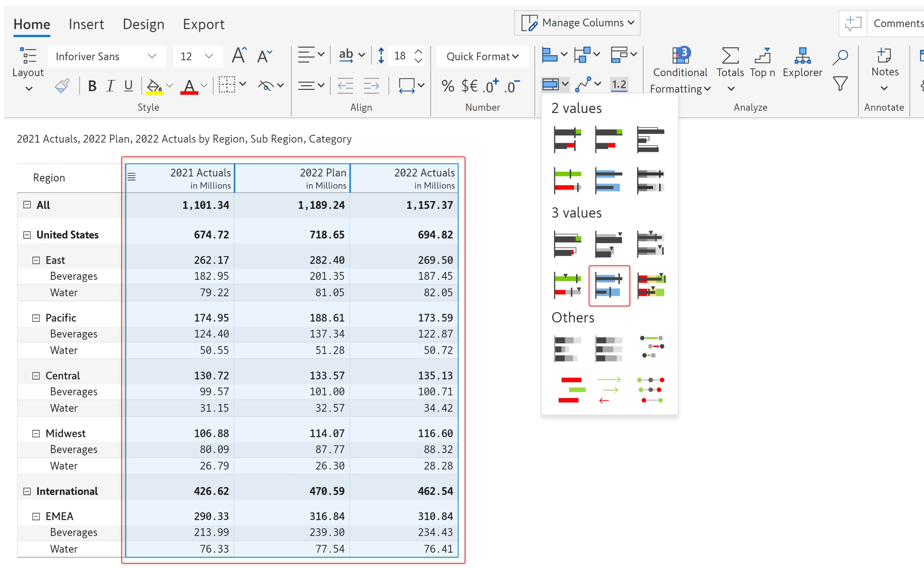
Task: Click the filter funnel icon
Action: click(x=840, y=84)
